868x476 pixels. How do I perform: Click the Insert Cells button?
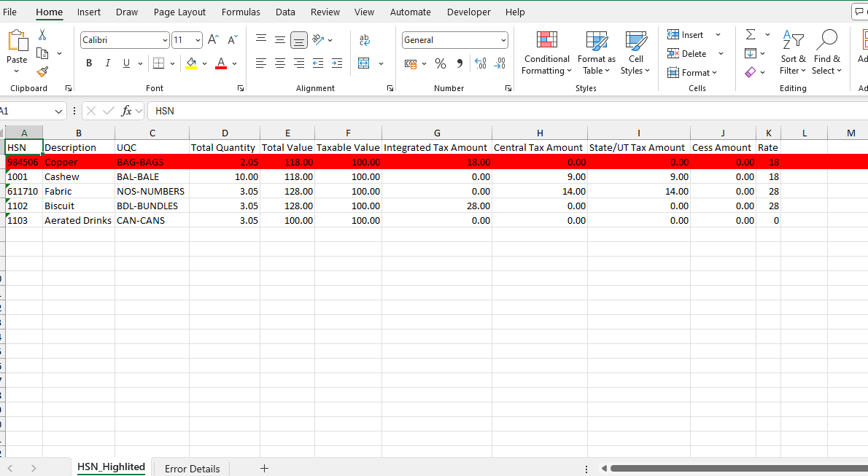point(686,34)
